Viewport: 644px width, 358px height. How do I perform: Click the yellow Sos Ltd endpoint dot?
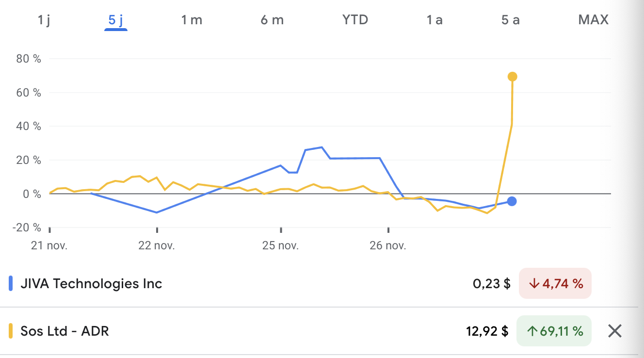pyautogui.click(x=512, y=77)
